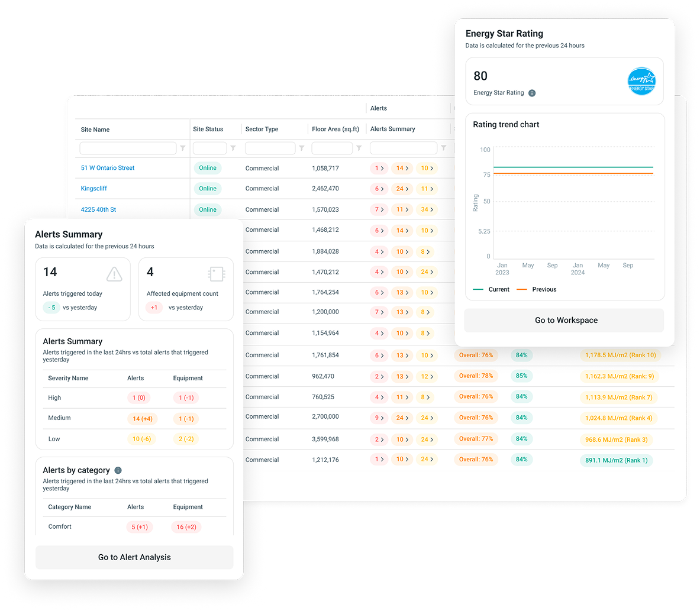Focus the Floor Area filter input
This screenshot has height=611, width=700.
(332, 148)
